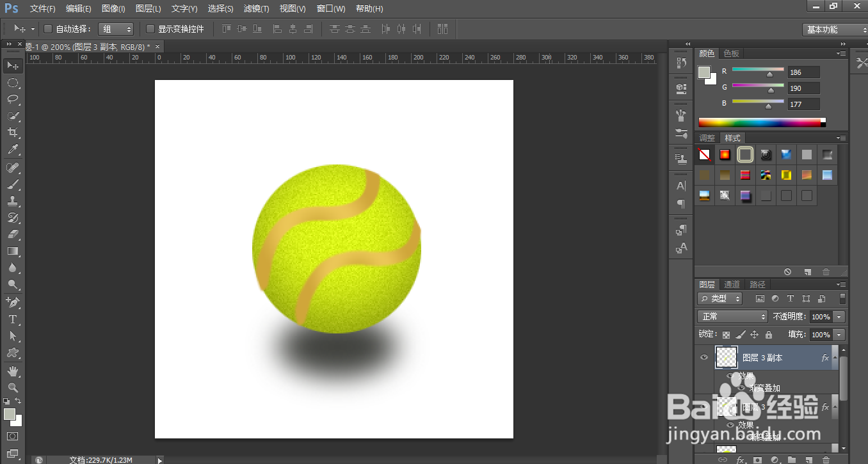Select the Blur tool
The image size is (868, 464).
pos(13,268)
